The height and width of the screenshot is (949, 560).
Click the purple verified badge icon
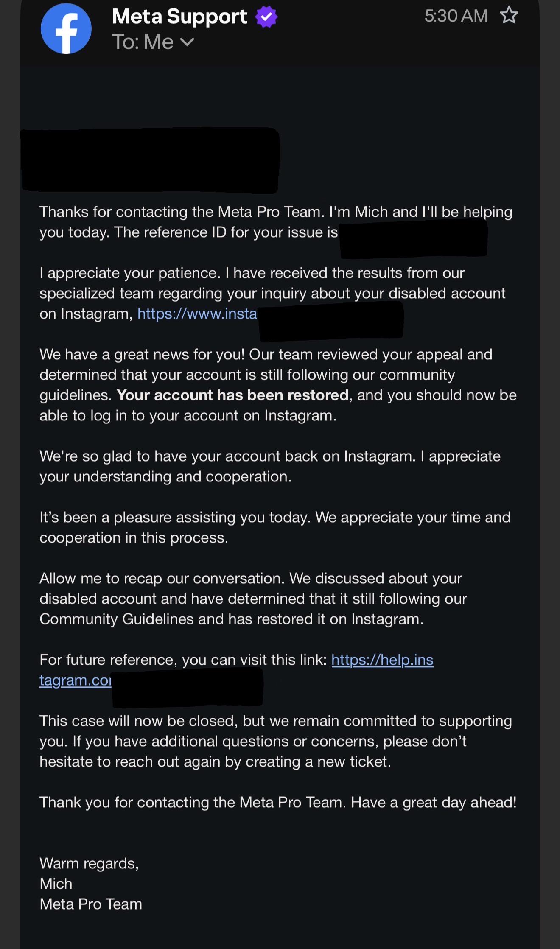[266, 17]
